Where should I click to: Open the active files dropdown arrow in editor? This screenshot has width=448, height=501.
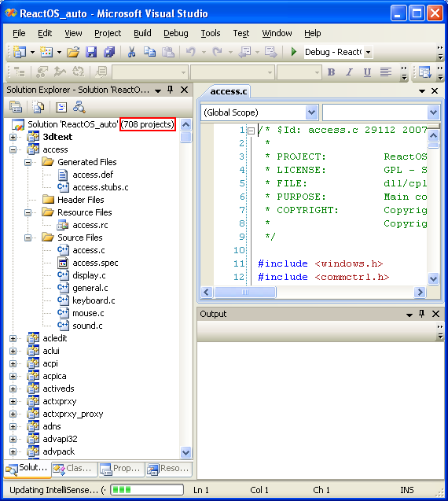[422, 91]
